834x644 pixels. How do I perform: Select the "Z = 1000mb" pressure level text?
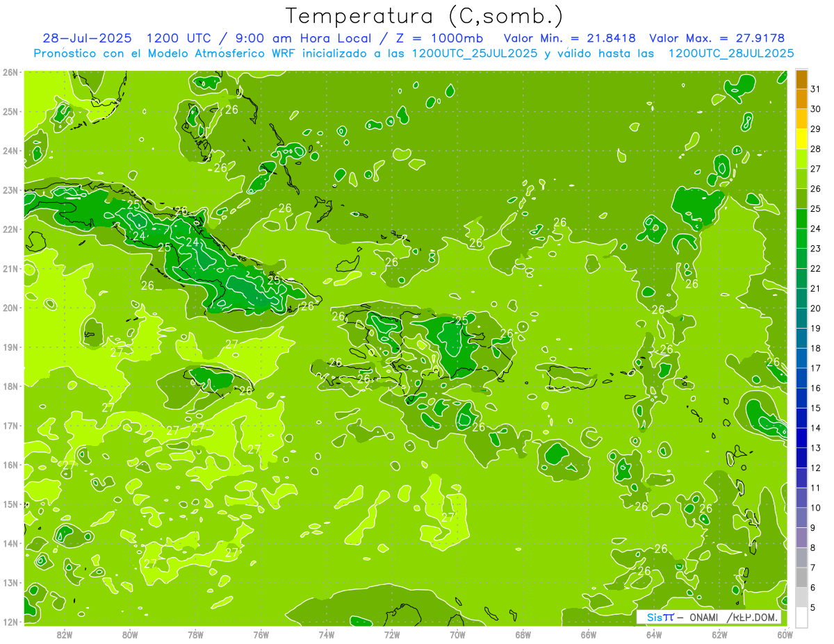pos(439,38)
